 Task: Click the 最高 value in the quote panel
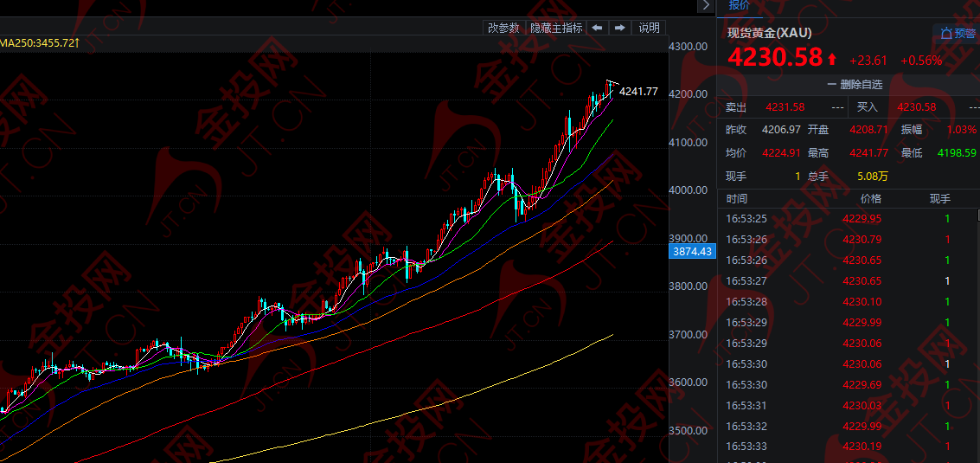pos(868,152)
